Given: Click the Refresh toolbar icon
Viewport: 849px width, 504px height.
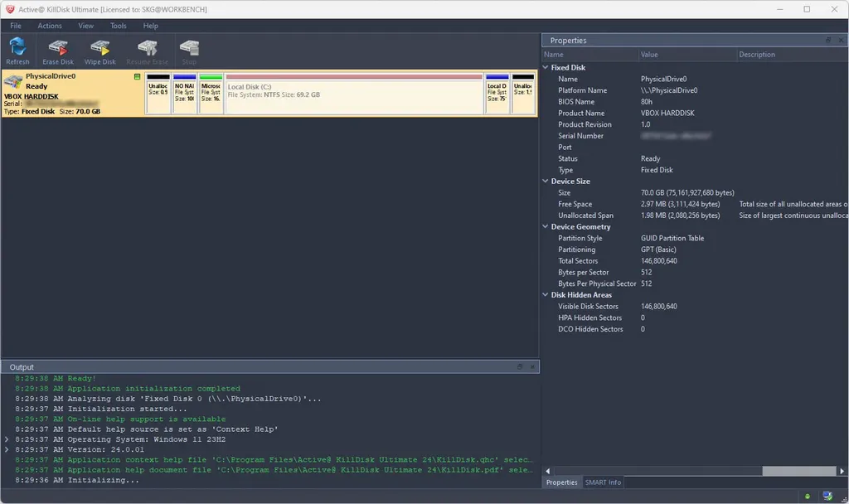Looking at the screenshot, I should click(17, 51).
